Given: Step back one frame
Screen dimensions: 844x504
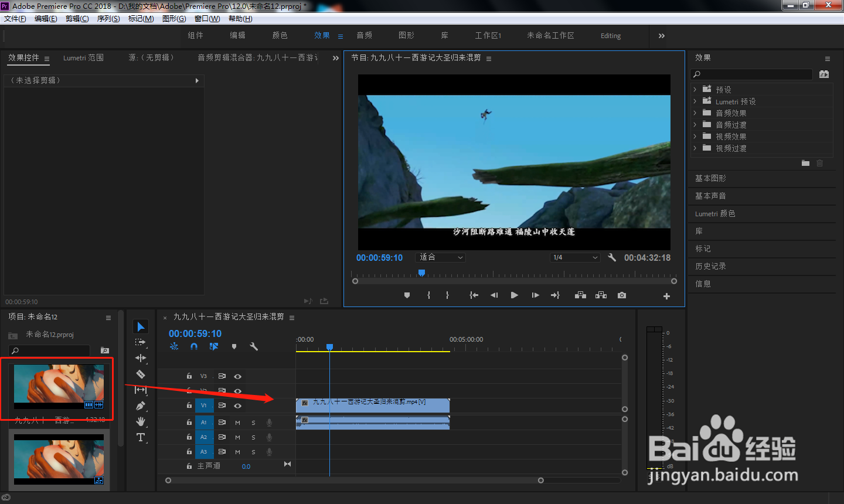Looking at the screenshot, I should 494,295.
